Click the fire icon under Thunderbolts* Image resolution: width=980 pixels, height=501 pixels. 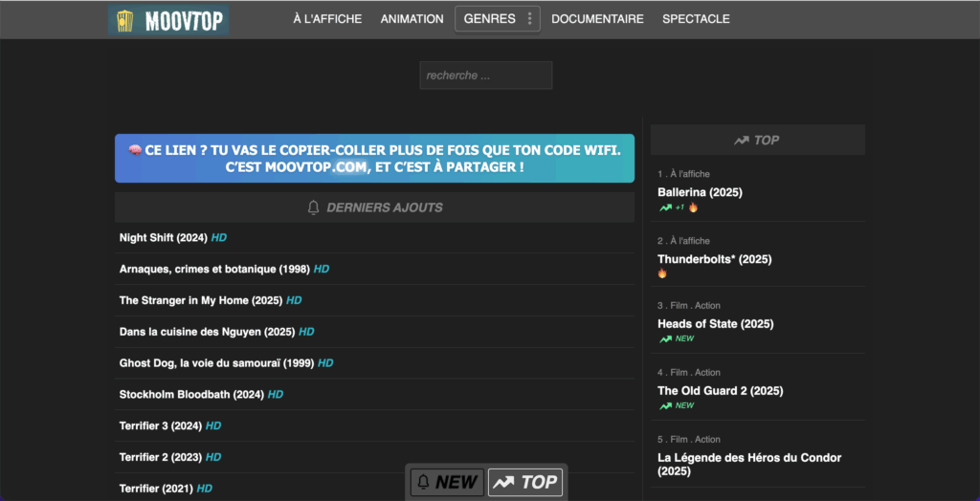click(x=662, y=273)
